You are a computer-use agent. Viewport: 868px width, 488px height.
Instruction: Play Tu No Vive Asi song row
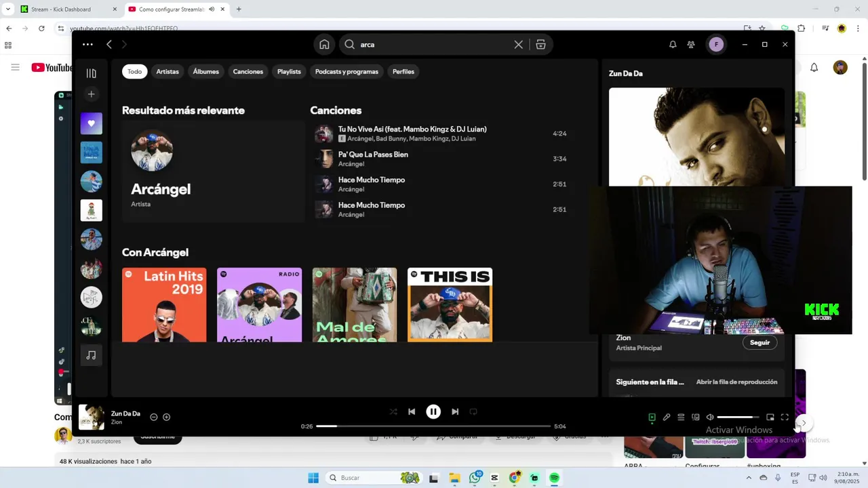click(x=441, y=134)
